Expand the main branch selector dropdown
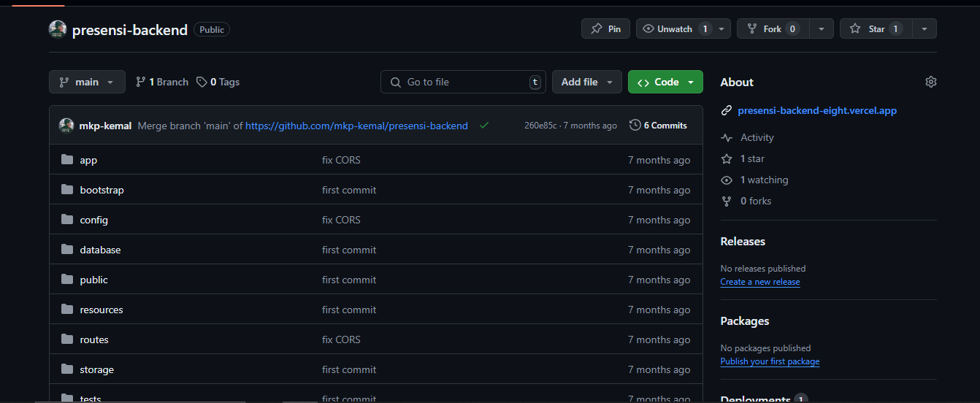 point(87,82)
